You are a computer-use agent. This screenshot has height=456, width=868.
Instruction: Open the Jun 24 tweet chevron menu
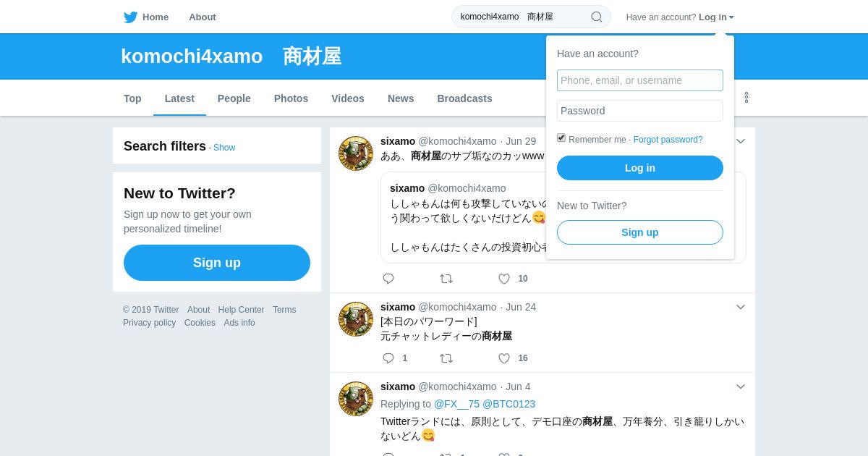click(x=741, y=307)
